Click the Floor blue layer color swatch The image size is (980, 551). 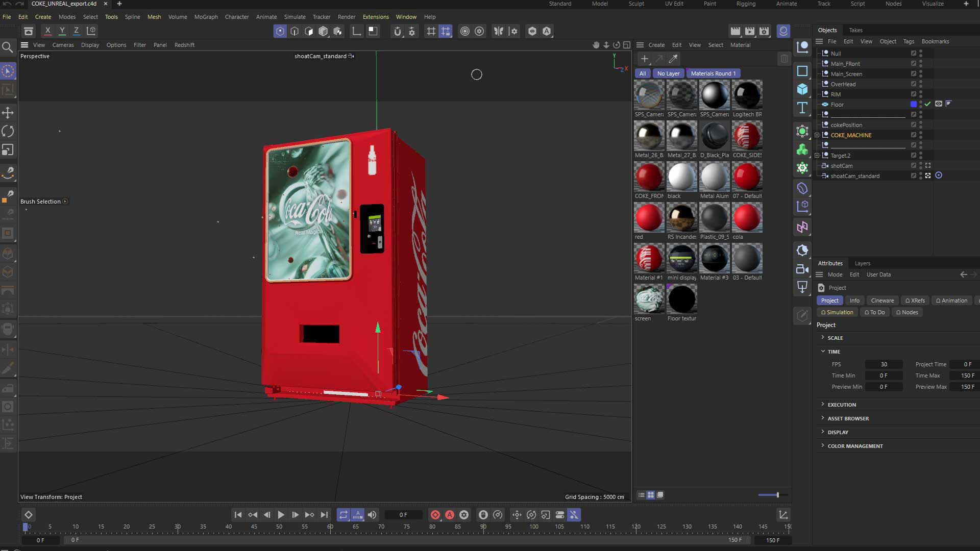[914, 104]
